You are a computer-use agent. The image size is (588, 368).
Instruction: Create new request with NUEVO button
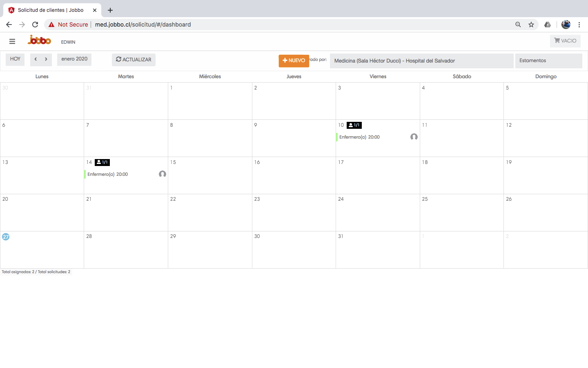click(x=294, y=61)
